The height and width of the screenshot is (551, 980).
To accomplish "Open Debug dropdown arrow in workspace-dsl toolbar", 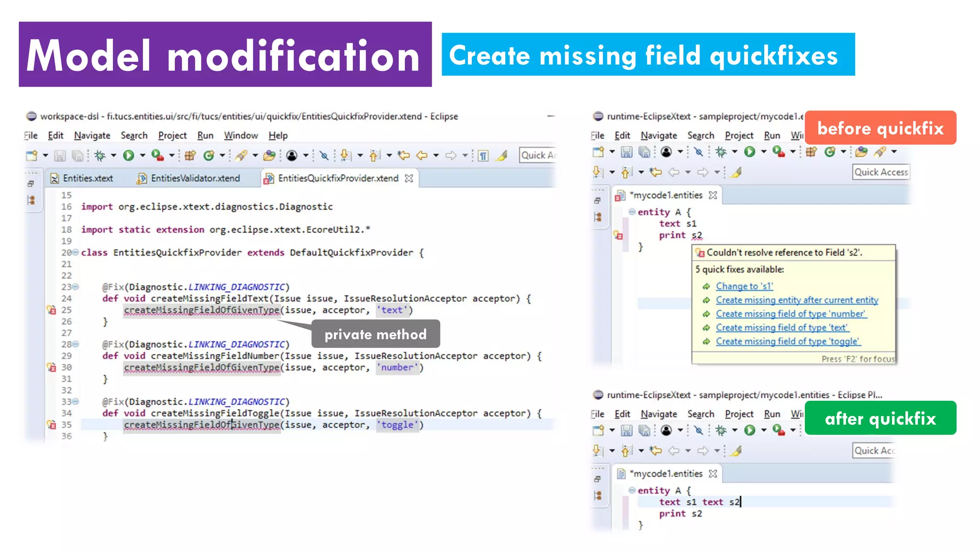I will click(x=113, y=155).
